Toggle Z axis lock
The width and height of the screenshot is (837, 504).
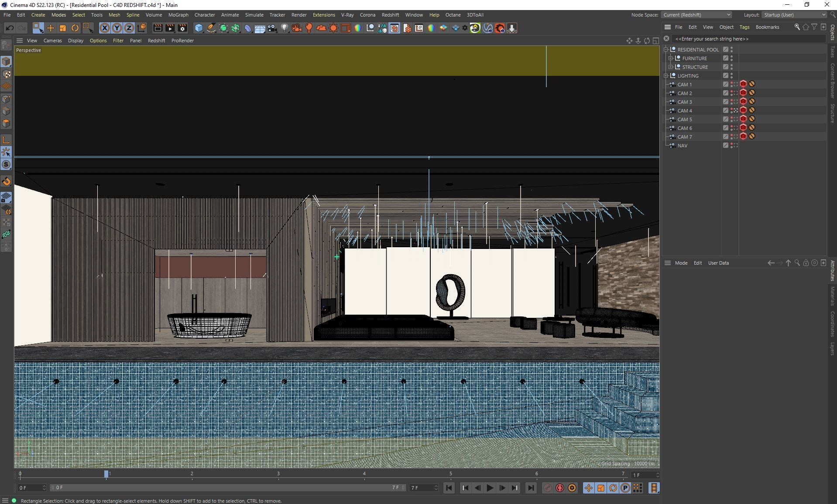pyautogui.click(x=129, y=28)
